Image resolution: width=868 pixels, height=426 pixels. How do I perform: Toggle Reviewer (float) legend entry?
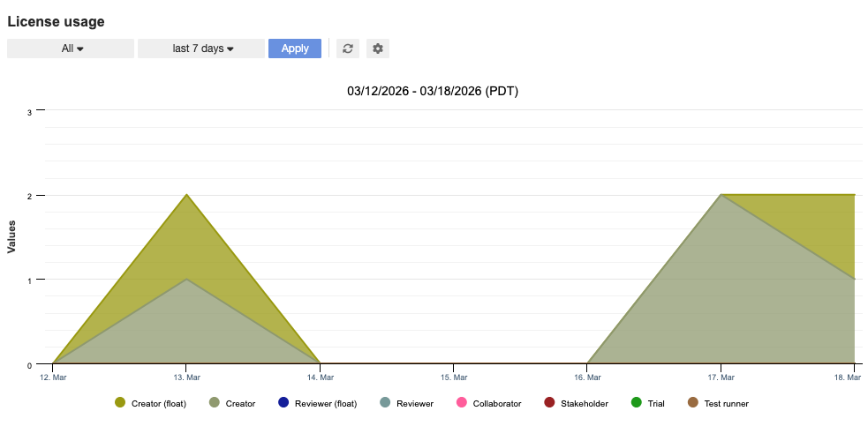pos(318,403)
